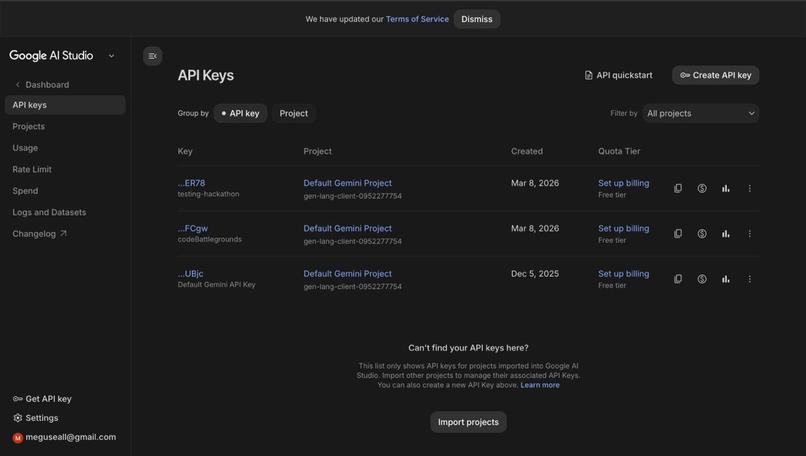Click the 'Dec 5, 2025' created date
806x456 pixels.
point(535,273)
